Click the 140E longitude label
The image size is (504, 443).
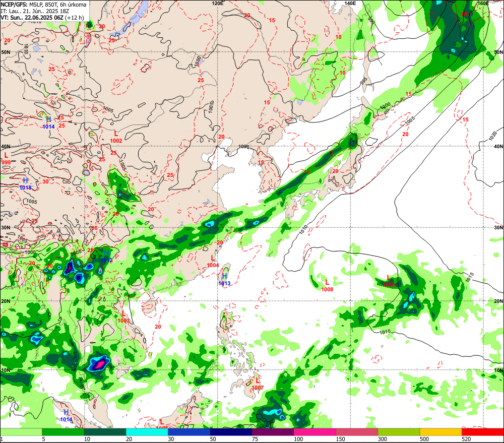(350, 3)
